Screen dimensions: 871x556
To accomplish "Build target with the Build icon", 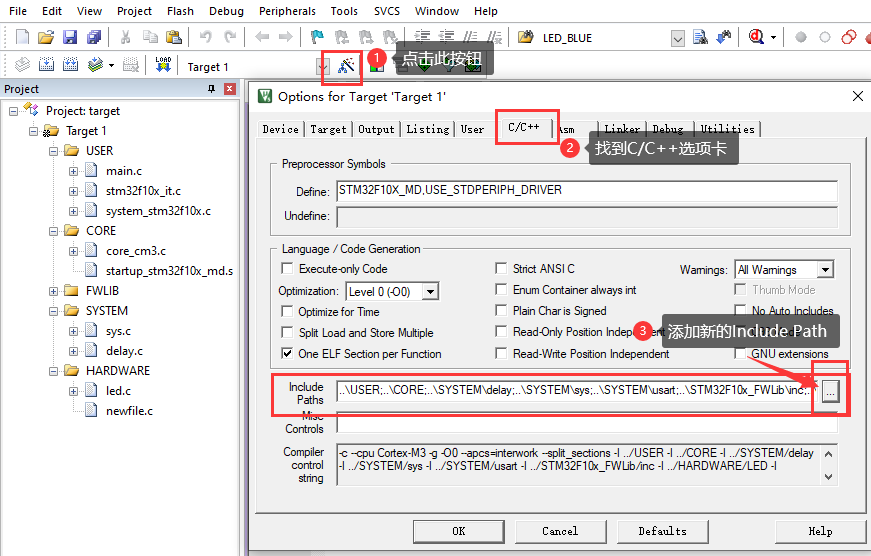I will (x=46, y=64).
